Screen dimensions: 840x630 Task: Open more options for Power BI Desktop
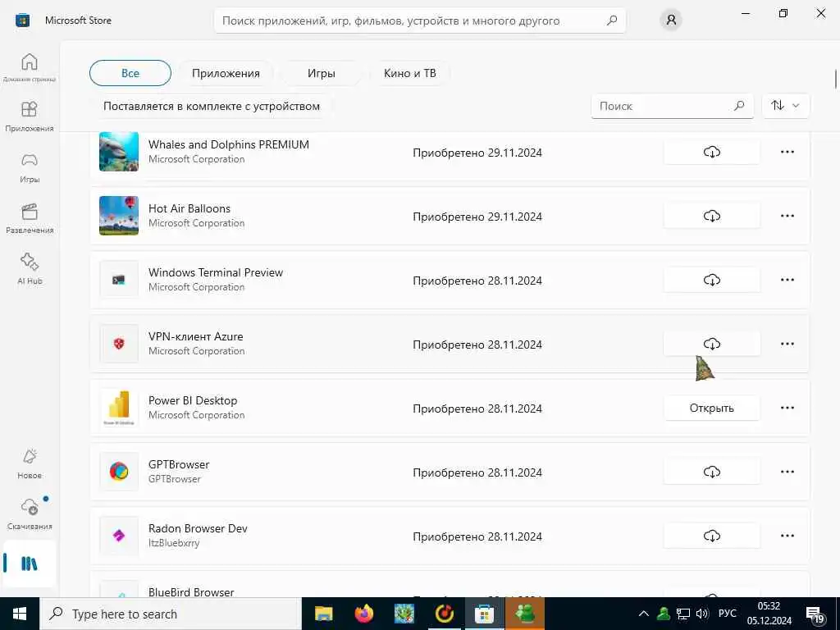click(787, 408)
